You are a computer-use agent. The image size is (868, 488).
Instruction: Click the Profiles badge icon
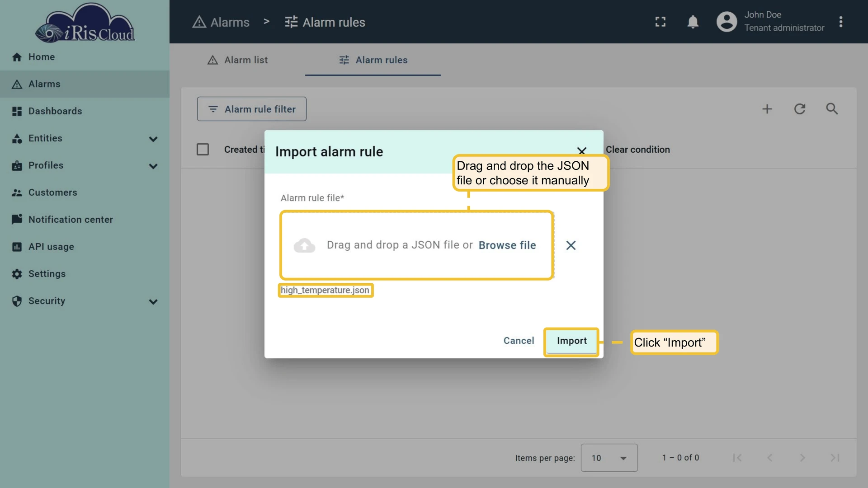click(17, 165)
